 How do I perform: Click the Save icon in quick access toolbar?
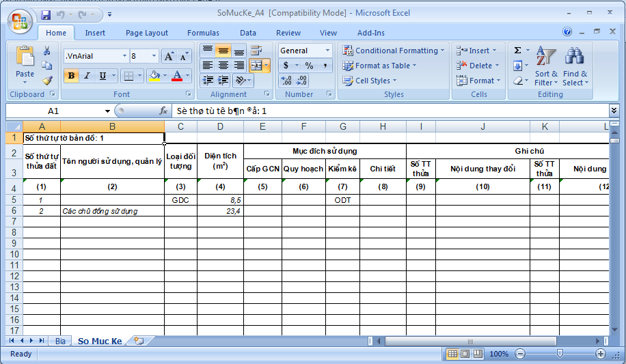[46, 14]
